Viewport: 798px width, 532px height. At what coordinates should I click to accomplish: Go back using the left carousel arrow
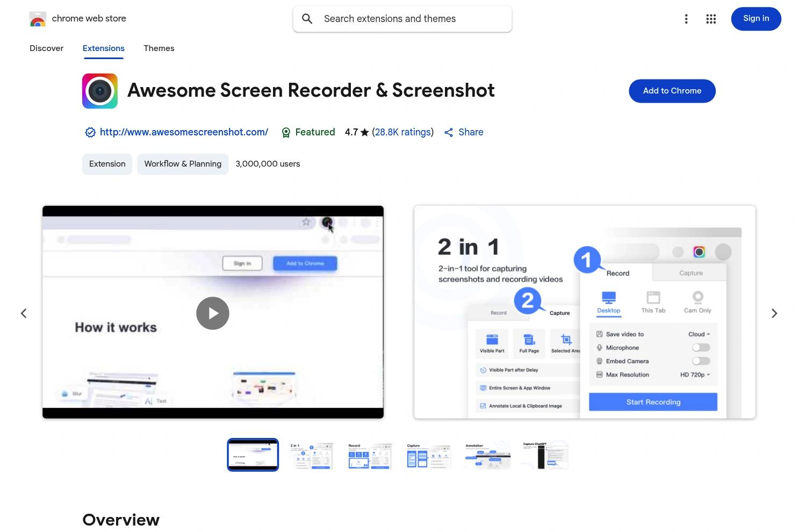coord(24,313)
